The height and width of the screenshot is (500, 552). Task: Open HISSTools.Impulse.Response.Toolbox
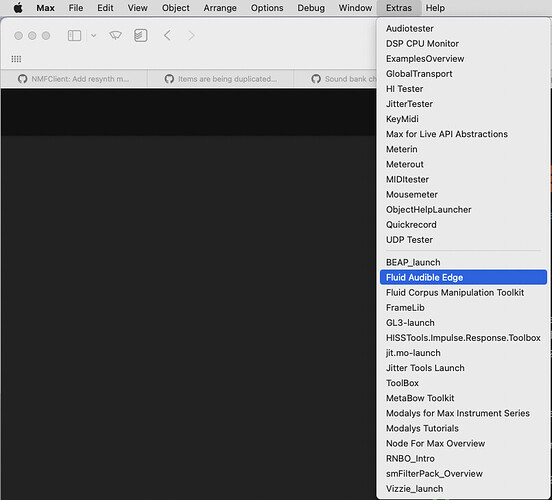pyautogui.click(x=463, y=338)
